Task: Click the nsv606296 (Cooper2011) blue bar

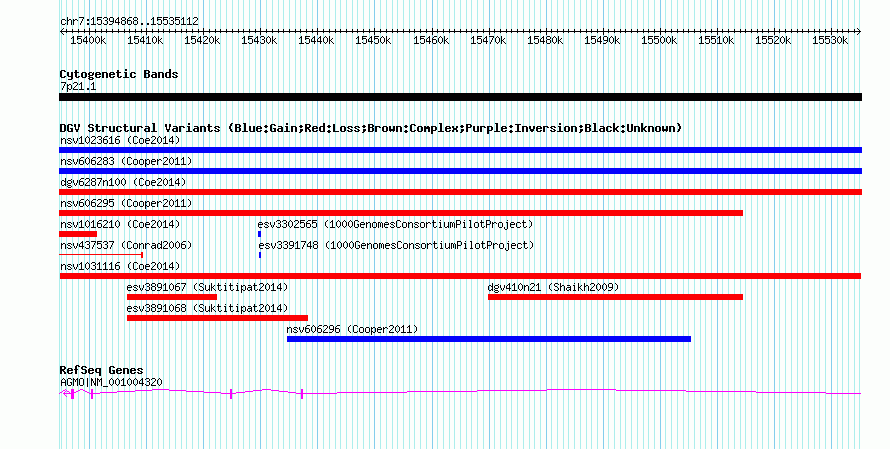Action: tap(489, 339)
